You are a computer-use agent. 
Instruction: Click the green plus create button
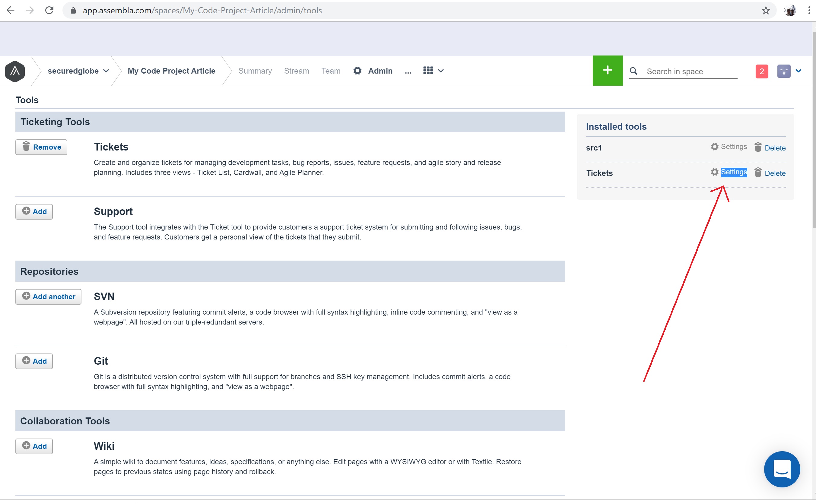click(607, 70)
